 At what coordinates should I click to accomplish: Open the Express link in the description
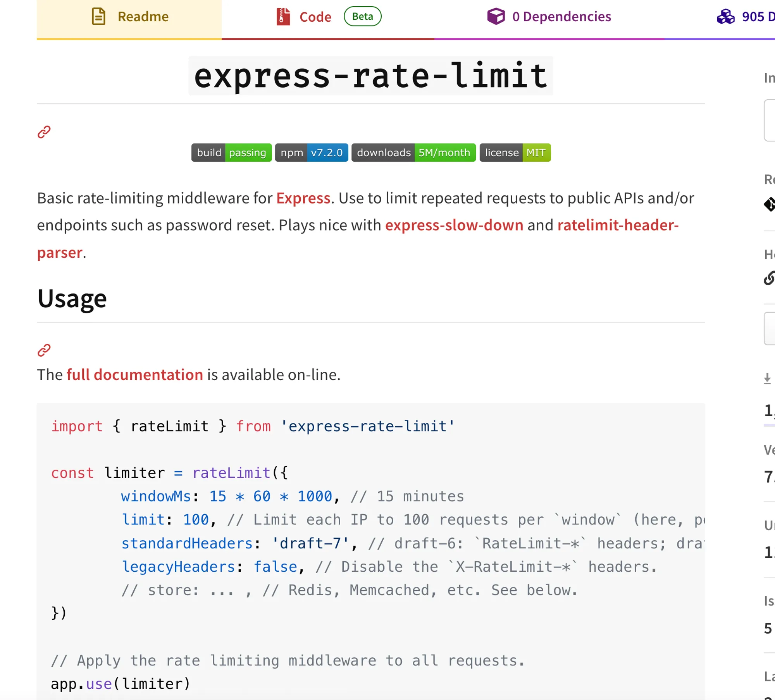303,198
